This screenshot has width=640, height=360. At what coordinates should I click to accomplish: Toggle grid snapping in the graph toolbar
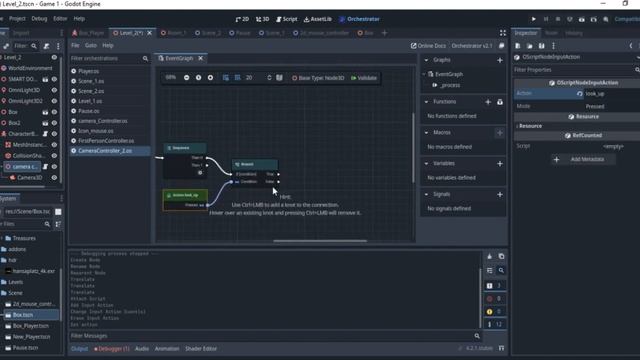[x=226, y=78]
